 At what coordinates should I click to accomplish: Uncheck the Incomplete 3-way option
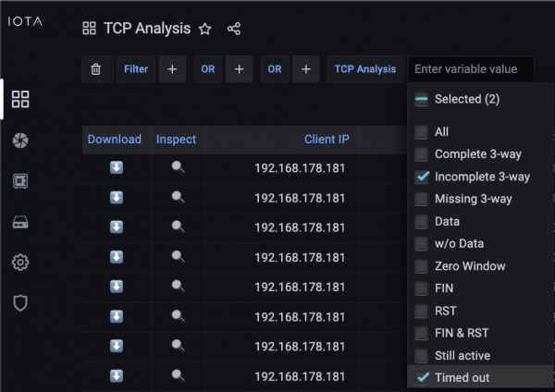coord(422,177)
